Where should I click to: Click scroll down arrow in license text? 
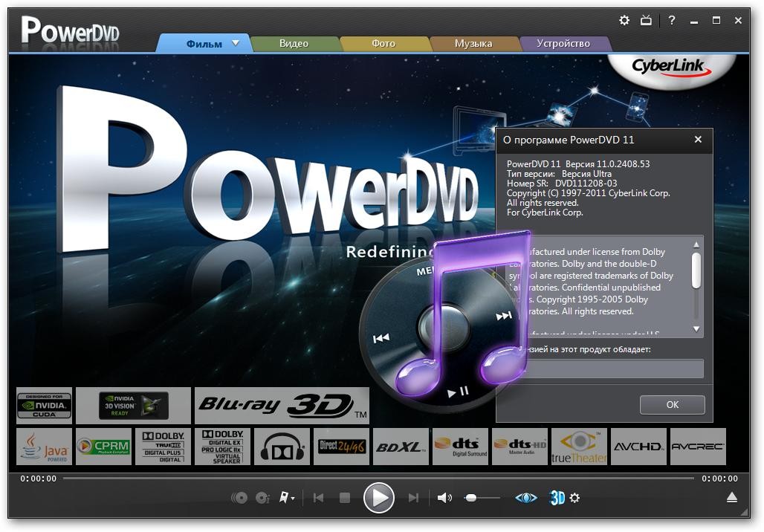[696, 329]
